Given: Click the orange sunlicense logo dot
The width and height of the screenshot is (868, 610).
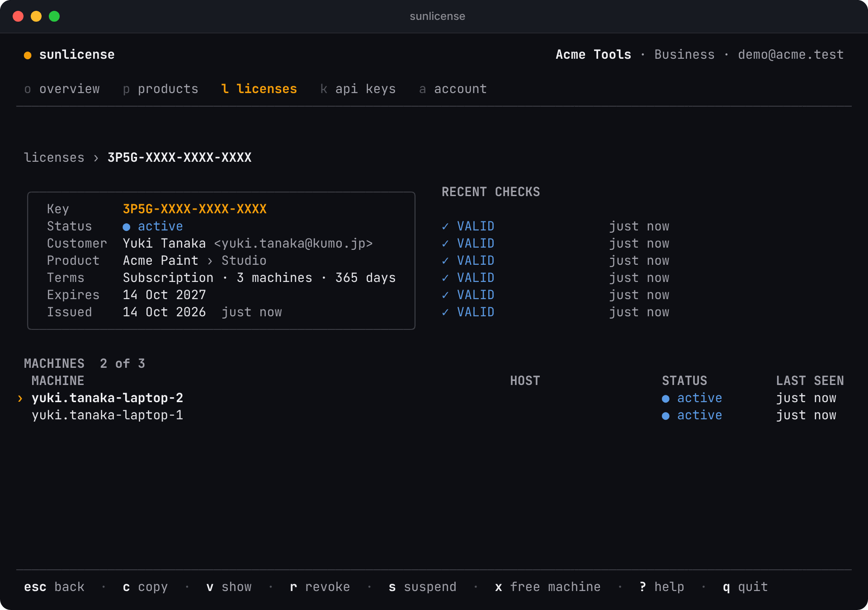Looking at the screenshot, I should tap(28, 55).
